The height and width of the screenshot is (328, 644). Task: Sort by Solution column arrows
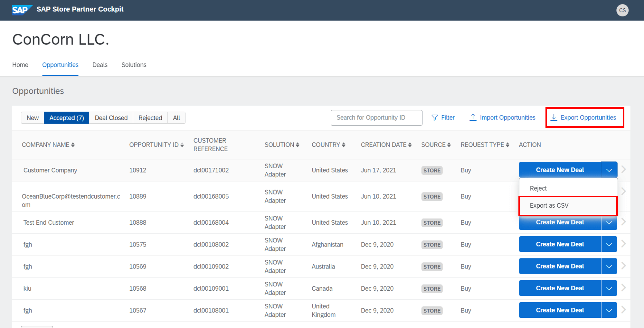pos(298,145)
